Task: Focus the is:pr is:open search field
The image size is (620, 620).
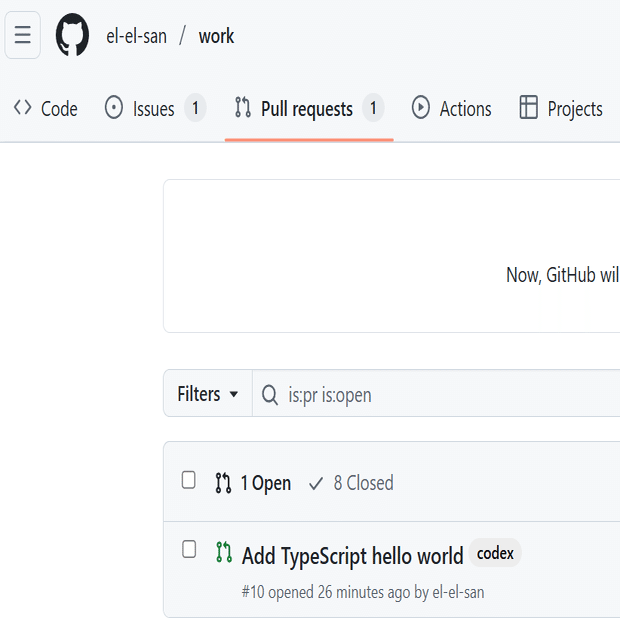Action: point(436,394)
